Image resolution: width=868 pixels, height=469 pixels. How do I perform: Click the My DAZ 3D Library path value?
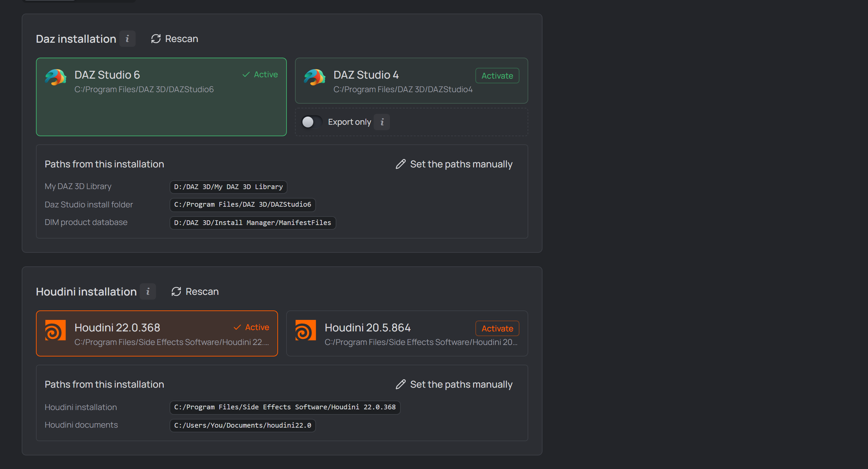229,187
